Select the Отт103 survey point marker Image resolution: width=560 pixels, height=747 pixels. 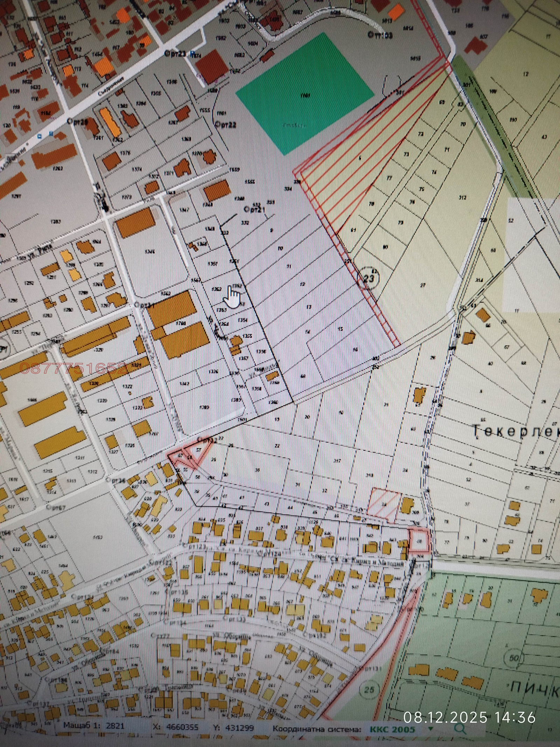coord(380,35)
